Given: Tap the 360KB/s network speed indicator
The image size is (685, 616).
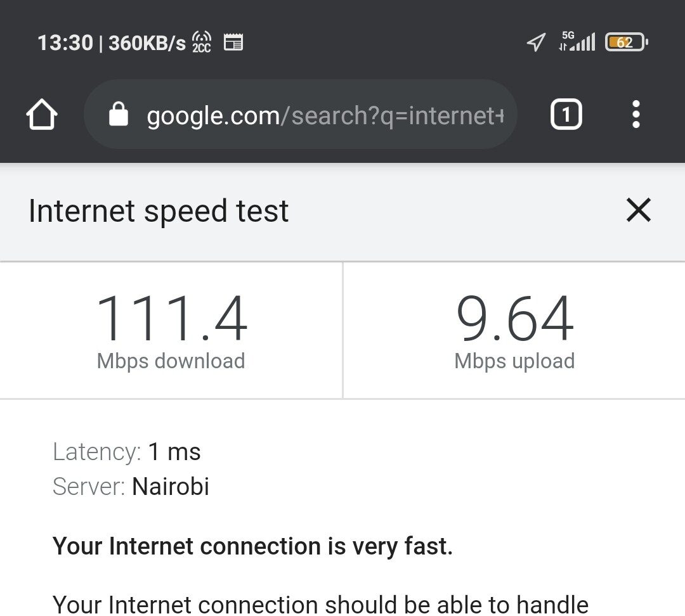Looking at the screenshot, I should pos(147,43).
